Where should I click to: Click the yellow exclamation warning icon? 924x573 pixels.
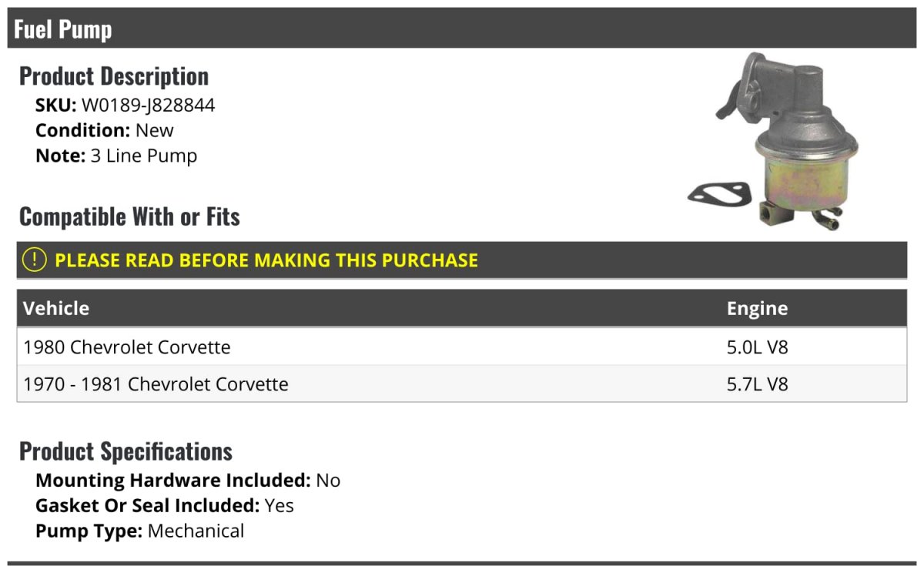pyautogui.click(x=35, y=260)
